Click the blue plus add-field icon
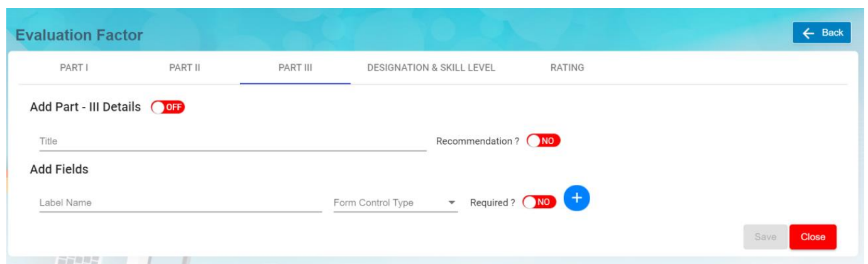 click(x=576, y=199)
